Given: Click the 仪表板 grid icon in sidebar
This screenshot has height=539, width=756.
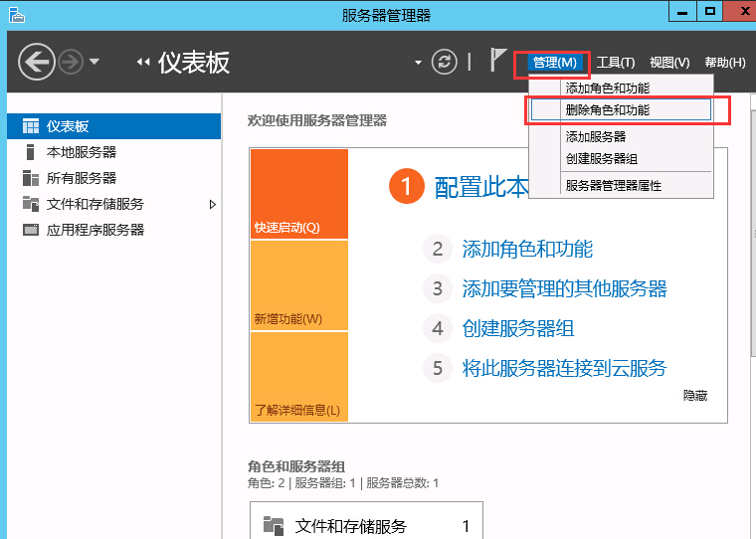Looking at the screenshot, I should (x=30, y=126).
